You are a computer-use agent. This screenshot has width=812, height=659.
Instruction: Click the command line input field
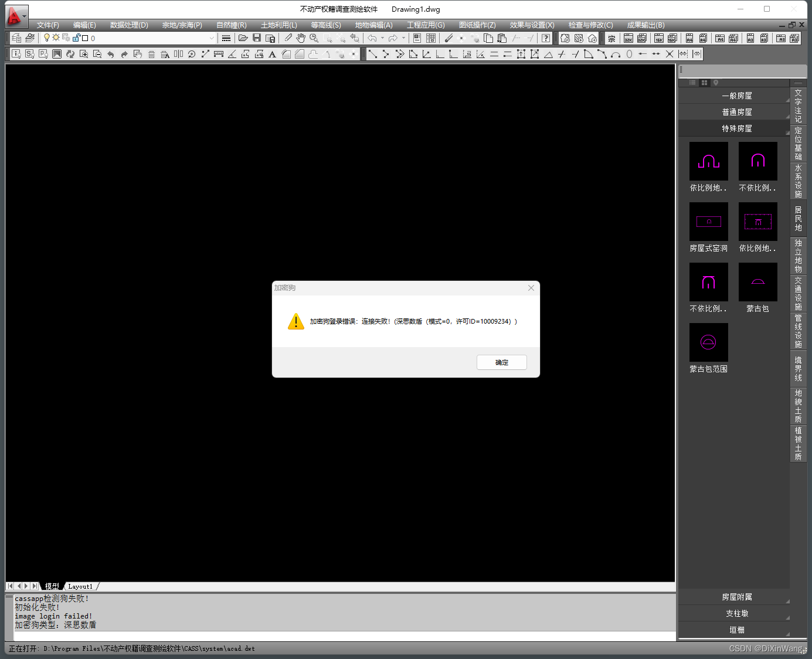[x=345, y=636]
